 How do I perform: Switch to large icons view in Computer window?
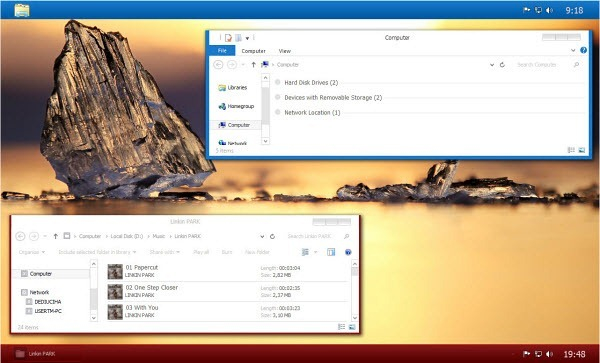(x=582, y=150)
